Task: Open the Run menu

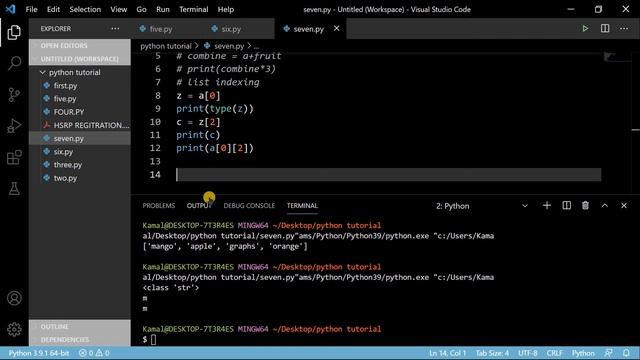Action: tap(162, 9)
